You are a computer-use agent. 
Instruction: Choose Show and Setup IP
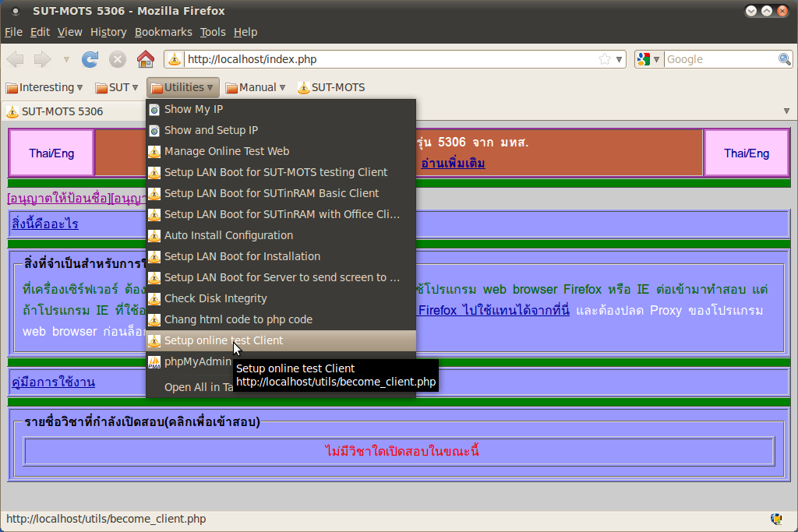pyautogui.click(x=281, y=130)
